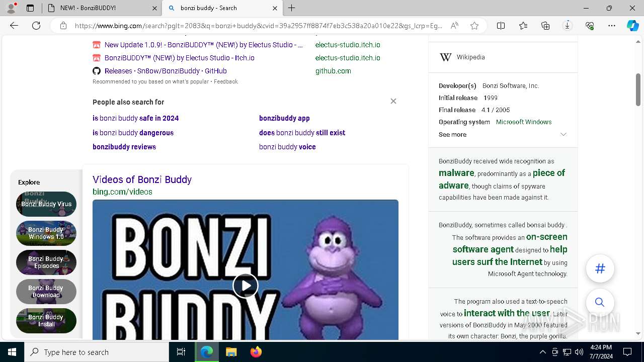Launch Firefox from the taskbar
This screenshot has width=644, height=362.
[256, 352]
